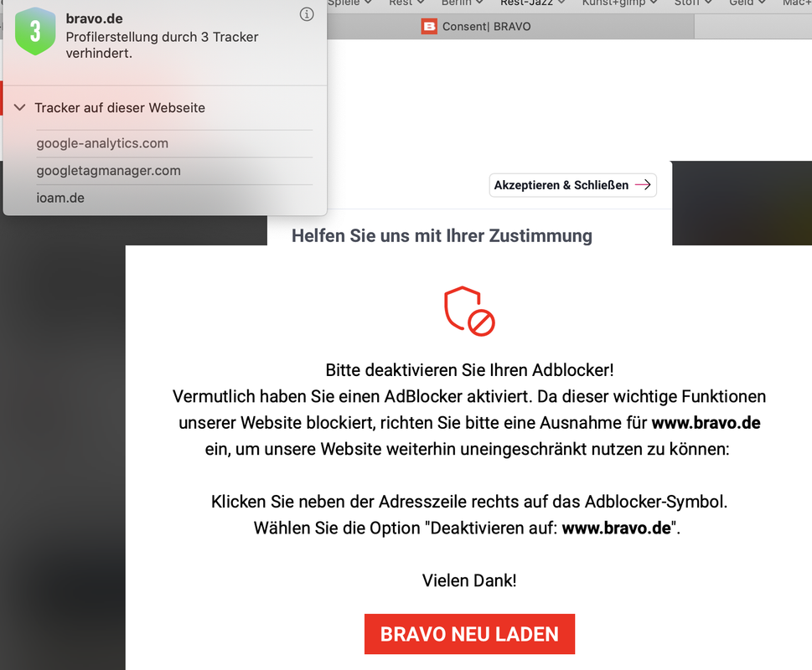Expand the Rest-Jazz bookmarks folder
The image size is (812, 670).
(532, 3)
